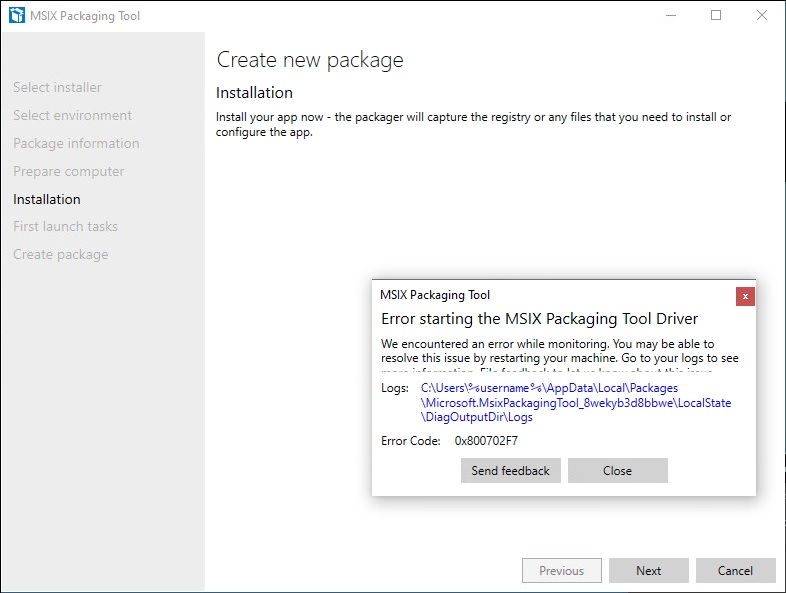Click the Create new package title
786x593 pixels.
[x=310, y=60]
